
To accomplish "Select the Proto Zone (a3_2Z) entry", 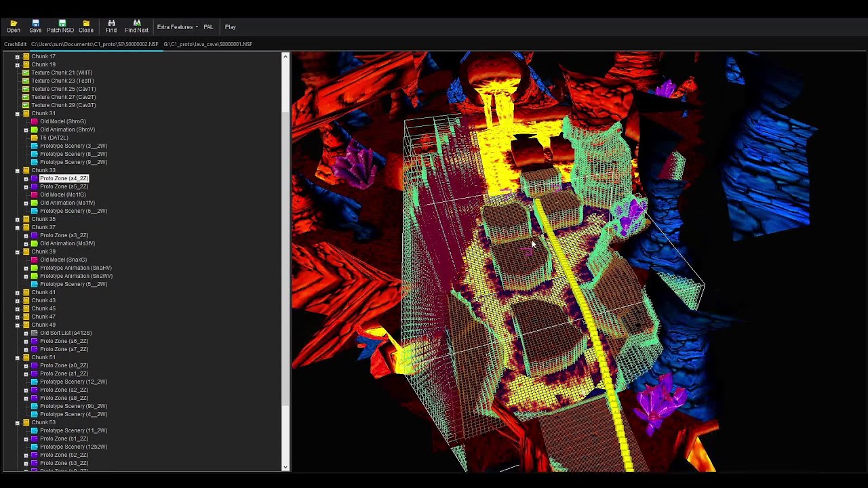I will point(64,235).
